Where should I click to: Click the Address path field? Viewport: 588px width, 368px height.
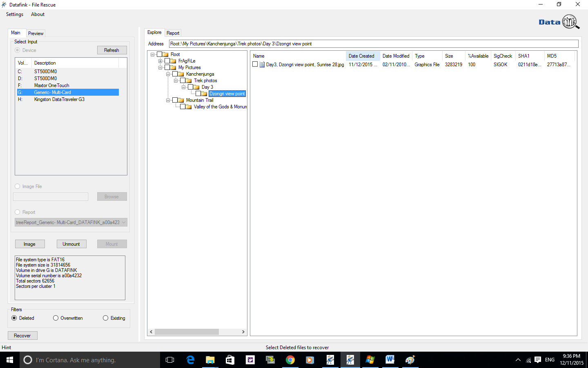point(374,44)
